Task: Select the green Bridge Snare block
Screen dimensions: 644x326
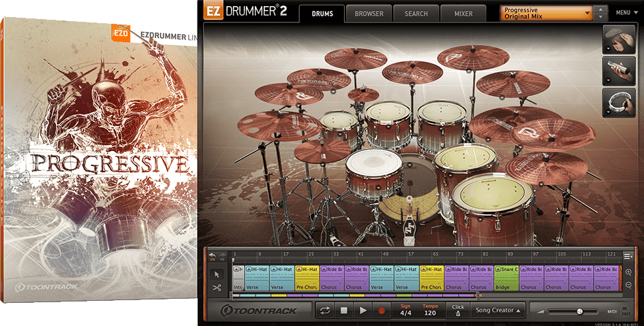Action: 506,278
